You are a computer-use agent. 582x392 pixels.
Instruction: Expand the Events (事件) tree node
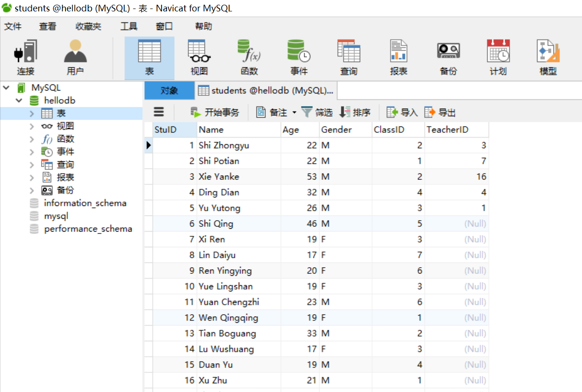coord(32,152)
